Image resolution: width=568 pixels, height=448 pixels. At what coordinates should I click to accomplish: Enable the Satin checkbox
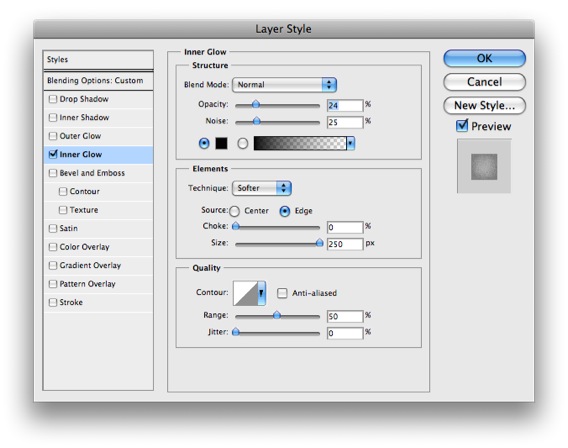(53, 228)
